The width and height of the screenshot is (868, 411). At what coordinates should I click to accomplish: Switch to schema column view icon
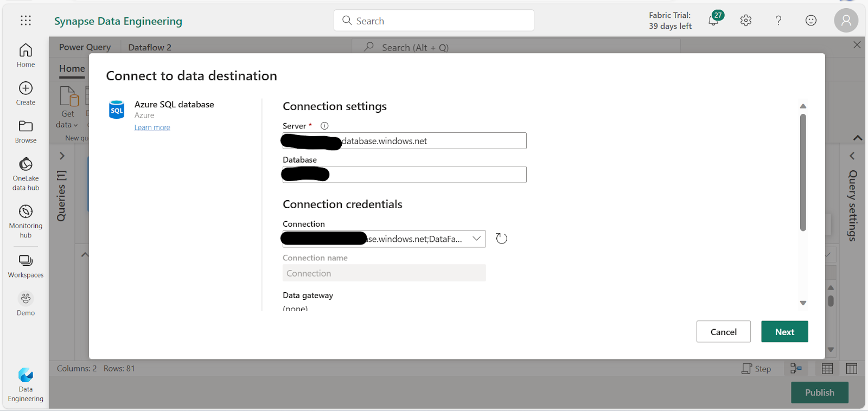pyautogui.click(x=852, y=369)
